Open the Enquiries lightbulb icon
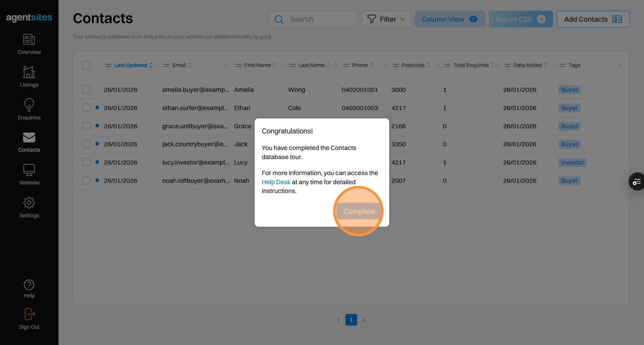 29,105
